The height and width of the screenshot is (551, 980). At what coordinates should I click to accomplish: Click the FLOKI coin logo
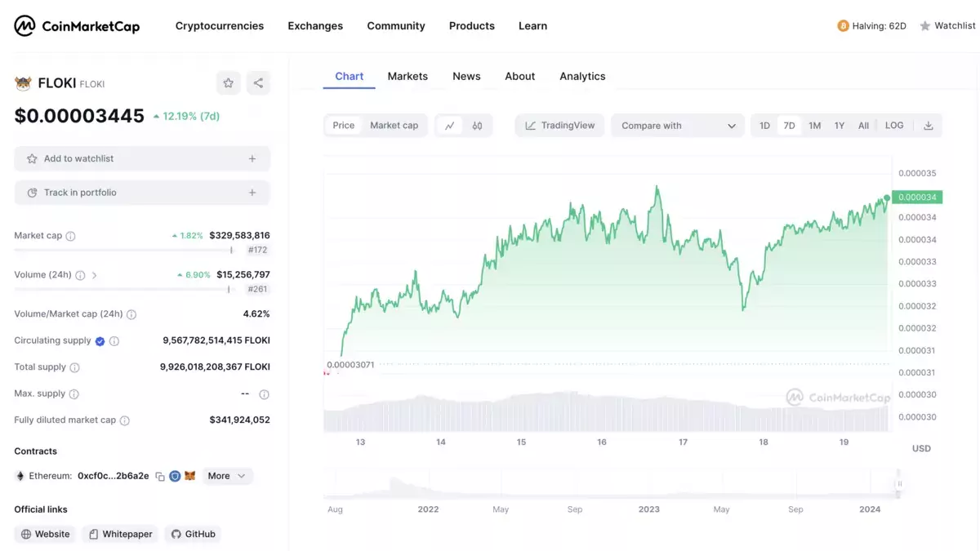tap(23, 83)
